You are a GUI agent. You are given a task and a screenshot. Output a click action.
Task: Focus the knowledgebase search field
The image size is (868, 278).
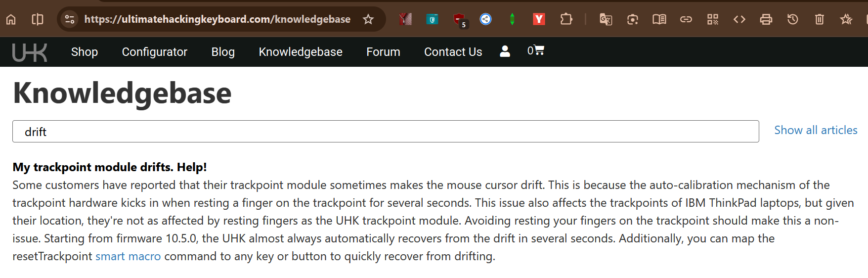coord(386,132)
